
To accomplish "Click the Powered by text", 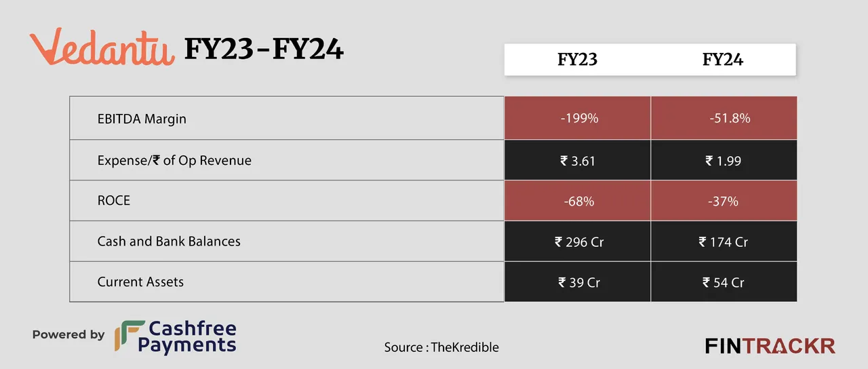I will pyautogui.click(x=68, y=334).
